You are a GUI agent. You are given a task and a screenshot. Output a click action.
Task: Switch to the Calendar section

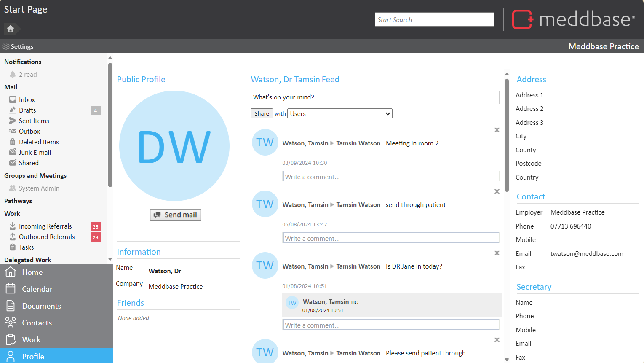(37, 289)
